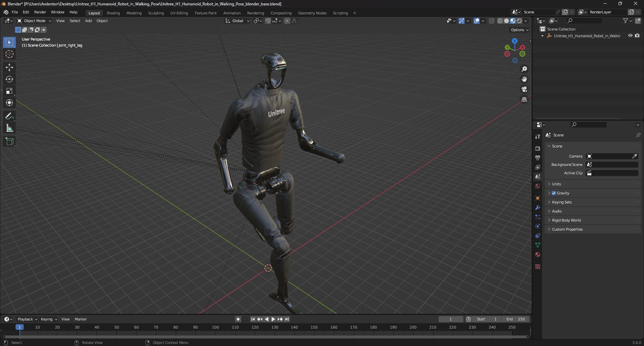The image size is (644, 346).
Task: Switch to the Geometry Nodes workspace tab
Action: pyautogui.click(x=312, y=13)
